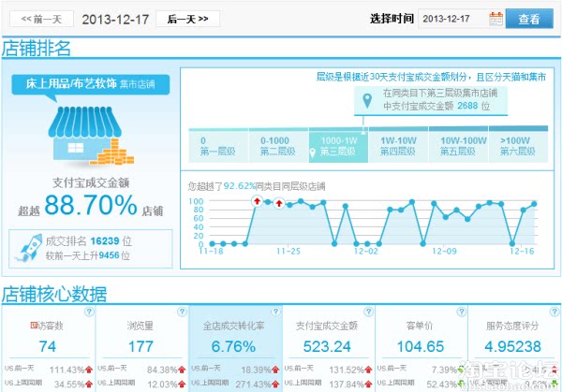
Task: Select the 0-1000 第二层级 tier tab
Action: [x=278, y=146]
